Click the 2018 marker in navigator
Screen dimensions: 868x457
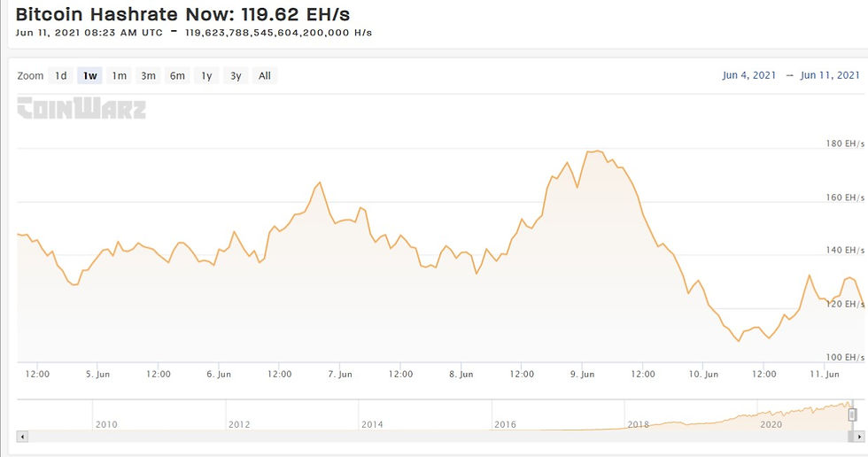click(638, 424)
